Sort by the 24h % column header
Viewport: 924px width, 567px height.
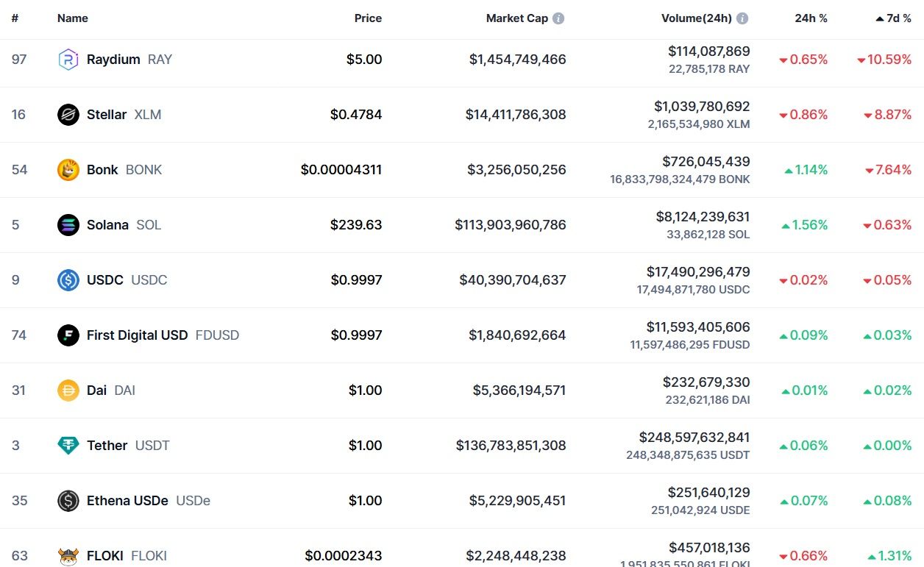[811, 18]
